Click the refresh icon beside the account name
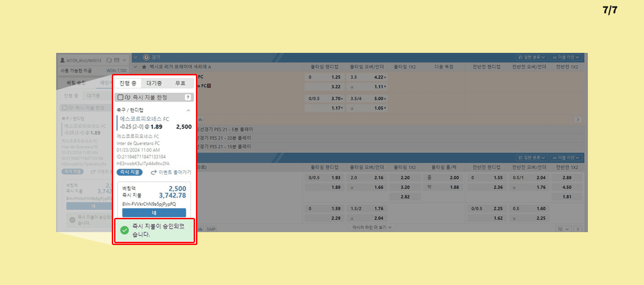This screenshot has width=644, height=285. coord(109,60)
